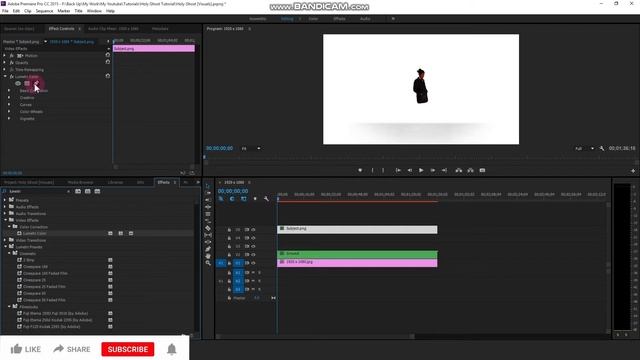This screenshot has height=360, width=640.
Task: Click the LIKE thumbs up button
Action: click(x=26, y=349)
